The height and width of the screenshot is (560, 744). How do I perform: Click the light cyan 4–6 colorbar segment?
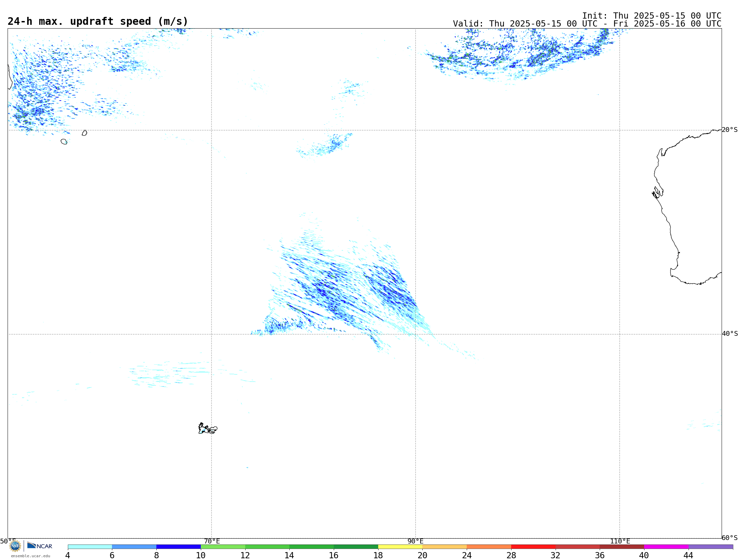coord(90,547)
